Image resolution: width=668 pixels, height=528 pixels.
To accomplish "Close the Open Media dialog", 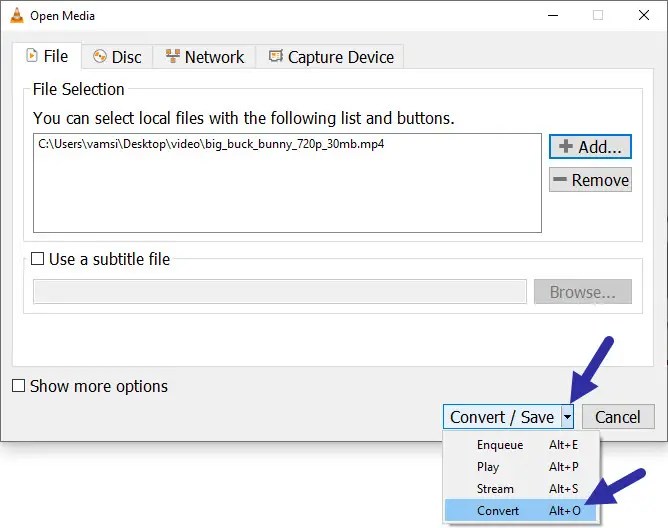I will (644, 15).
